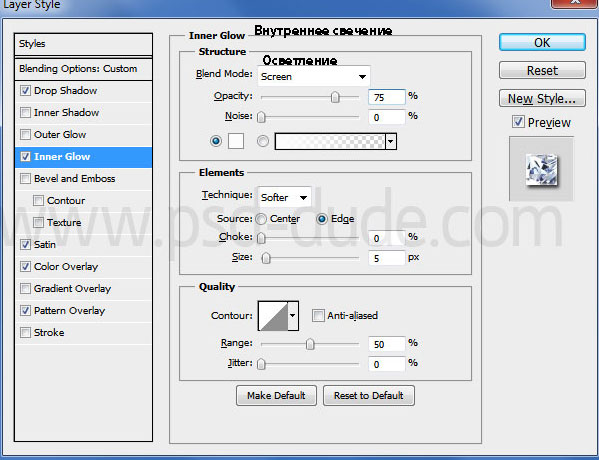This screenshot has height=460, width=599.
Task: Click the Size slider handle
Action: [266, 258]
